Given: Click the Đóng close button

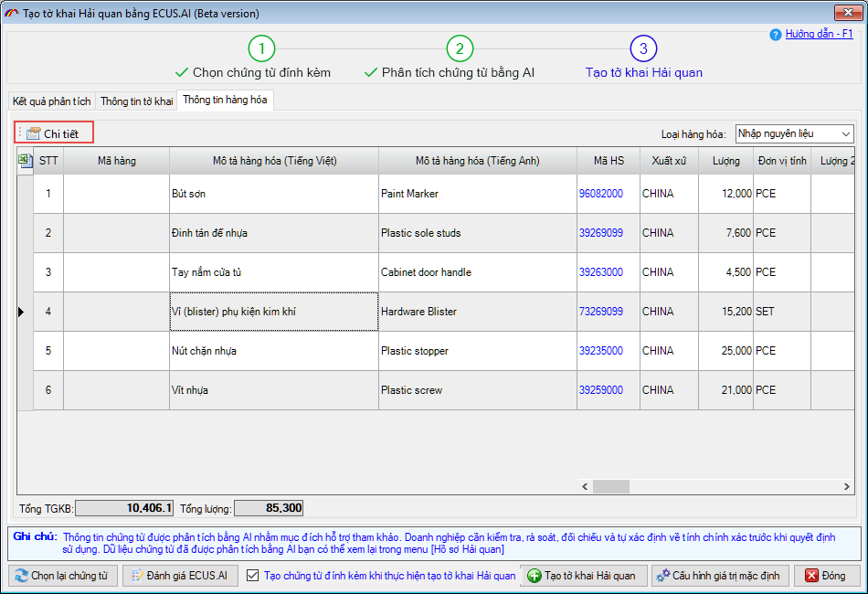Looking at the screenshot, I should [824, 576].
